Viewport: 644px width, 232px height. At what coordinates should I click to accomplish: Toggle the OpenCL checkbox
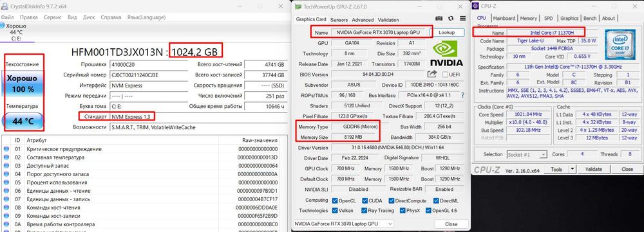pyautogui.click(x=334, y=201)
